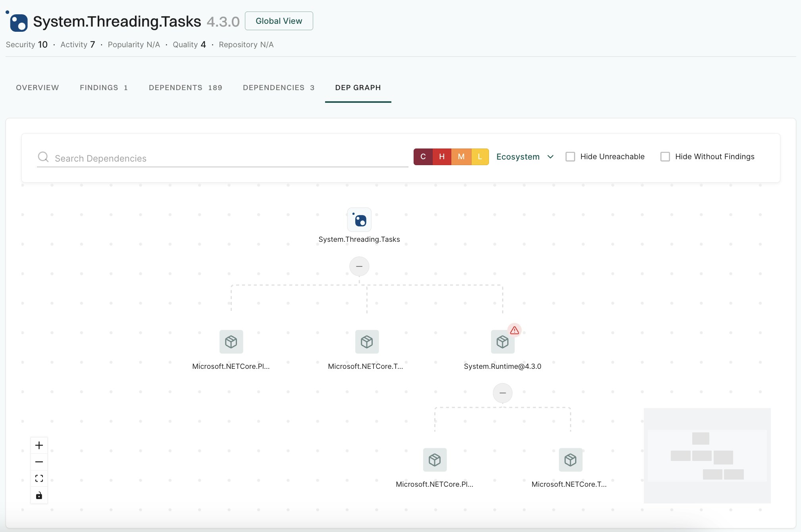Click the zoom out minus button
Image resolution: width=801 pixels, height=532 pixels.
[x=39, y=462]
